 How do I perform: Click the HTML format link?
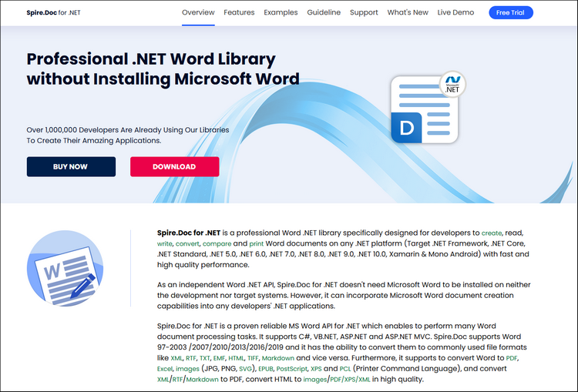tap(236, 358)
